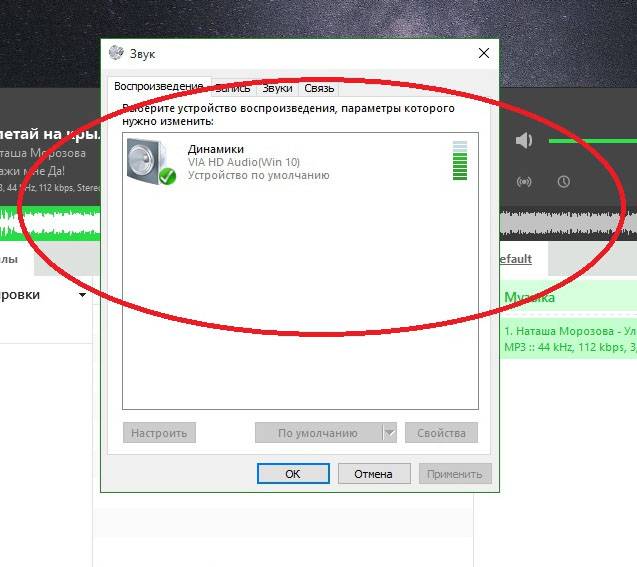Select the Воспроизведение tab
The height and width of the screenshot is (567, 637).
coord(159,86)
